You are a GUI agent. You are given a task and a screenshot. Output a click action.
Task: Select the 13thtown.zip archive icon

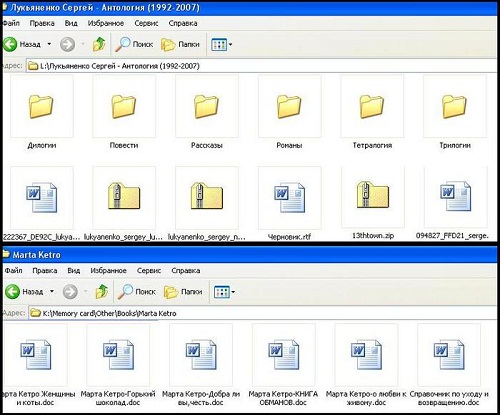(373, 195)
